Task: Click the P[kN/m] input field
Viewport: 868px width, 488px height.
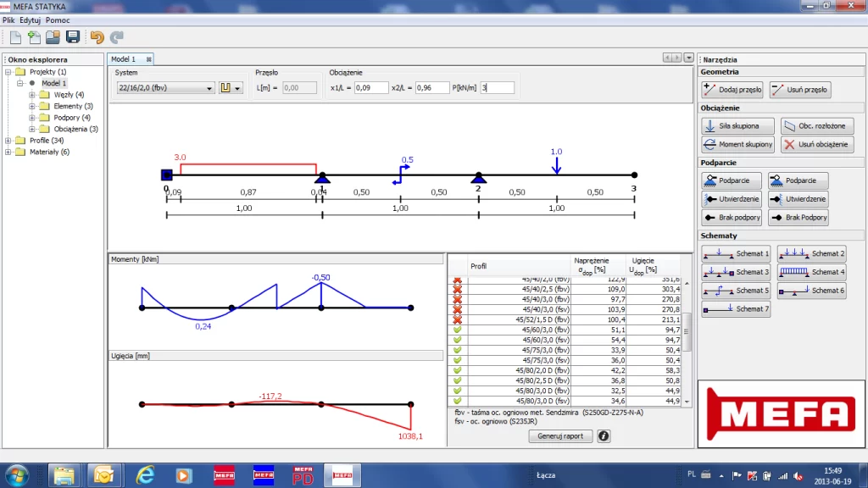Action: point(497,88)
